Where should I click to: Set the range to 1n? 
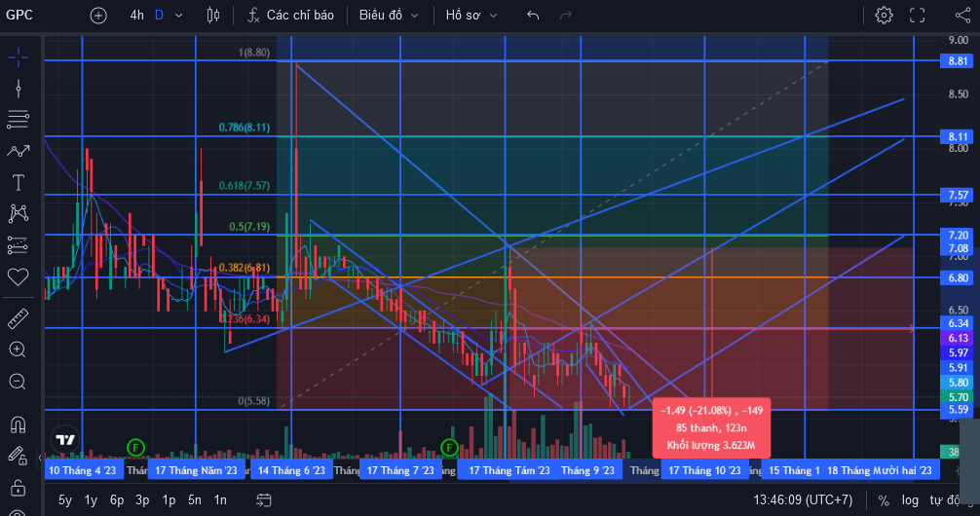pyautogui.click(x=220, y=499)
